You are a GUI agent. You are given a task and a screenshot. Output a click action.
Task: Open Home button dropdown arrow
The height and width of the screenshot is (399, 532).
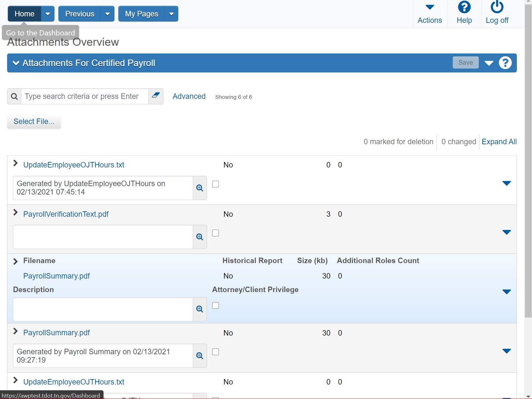tap(48, 14)
